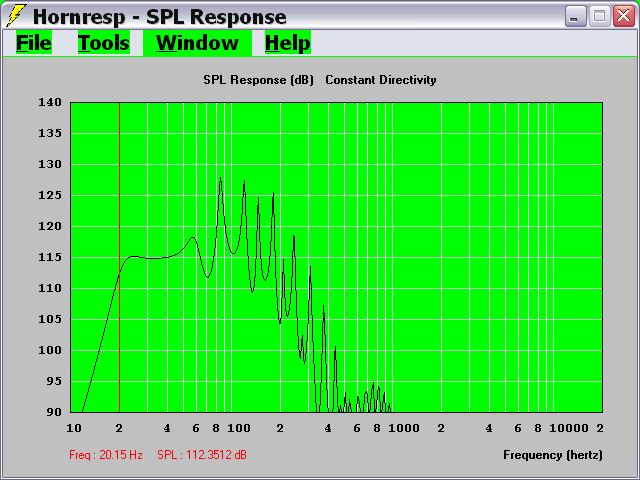Click the 140 dB axis label

50,102
